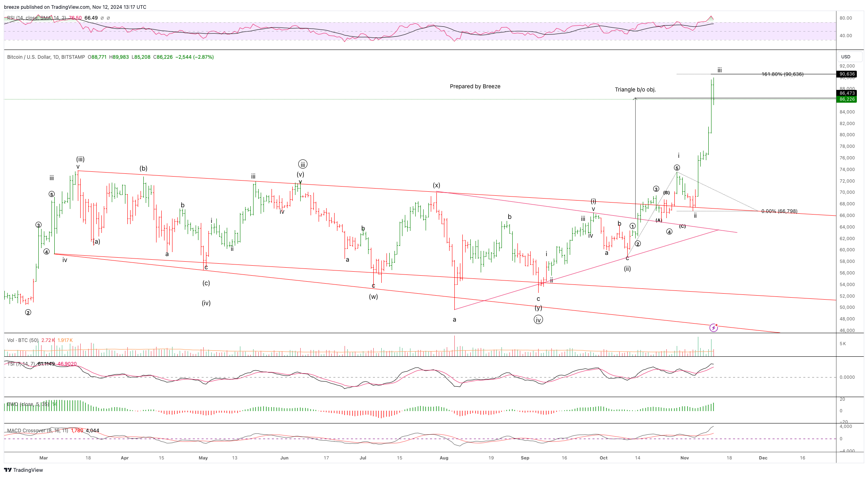
Task: Click the circled iii wave label near June
Action: click(303, 164)
